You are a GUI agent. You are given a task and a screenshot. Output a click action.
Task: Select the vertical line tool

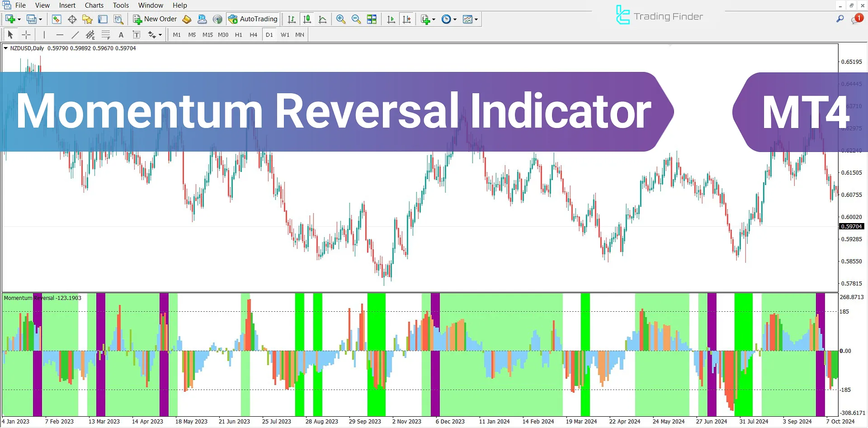(44, 34)
